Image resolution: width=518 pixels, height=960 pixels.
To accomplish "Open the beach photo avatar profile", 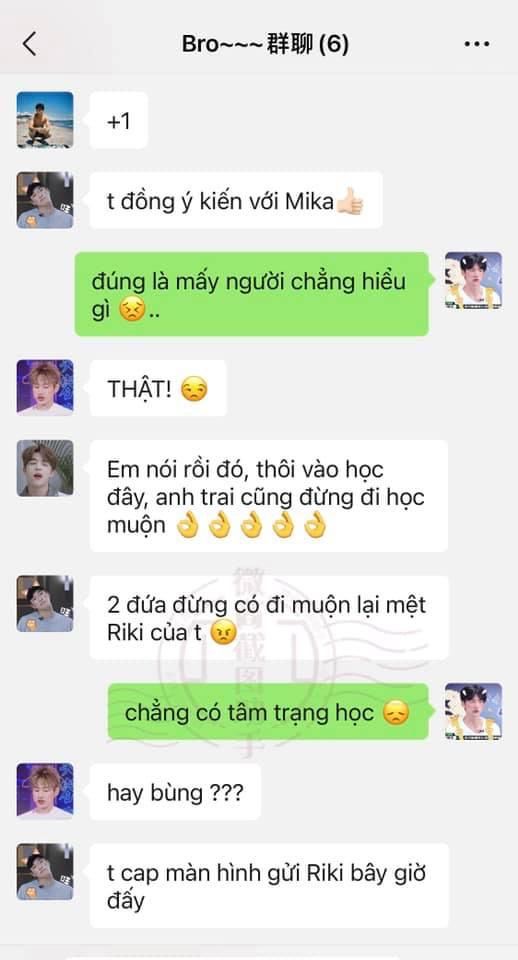I will [x=45, y=120].
